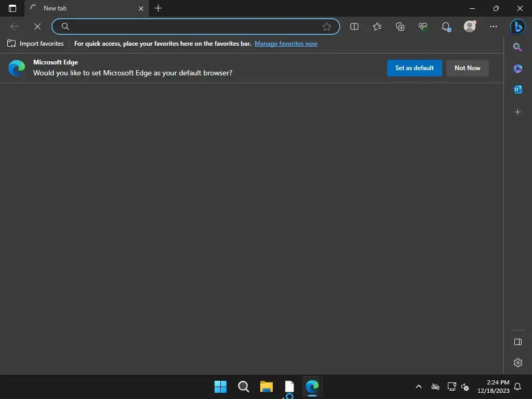
Task: Close the New tab tab
Action: pos(141,8)
